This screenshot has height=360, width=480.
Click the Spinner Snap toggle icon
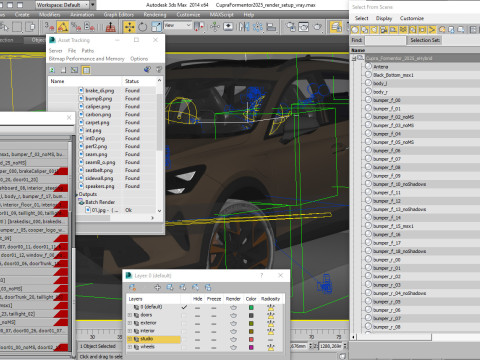(x=89, y=27)
